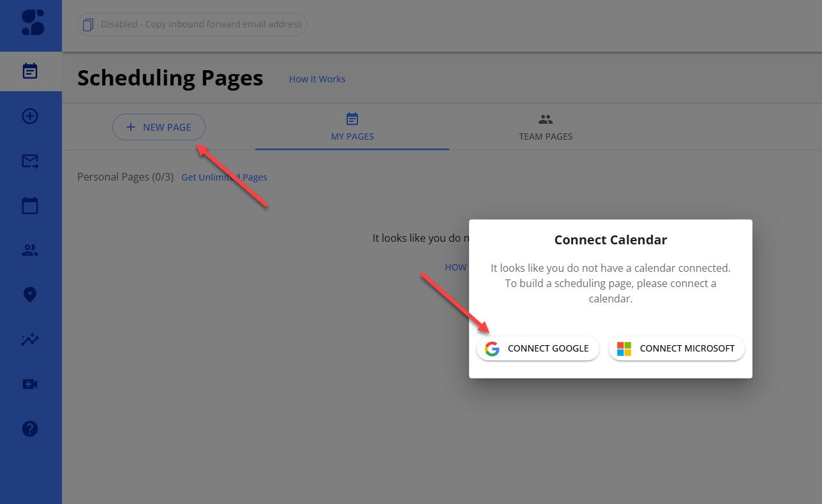Viewport: 822px width, 504px height.
Task: Click the NEW PAGE button
Action: (x=158, y=127)
